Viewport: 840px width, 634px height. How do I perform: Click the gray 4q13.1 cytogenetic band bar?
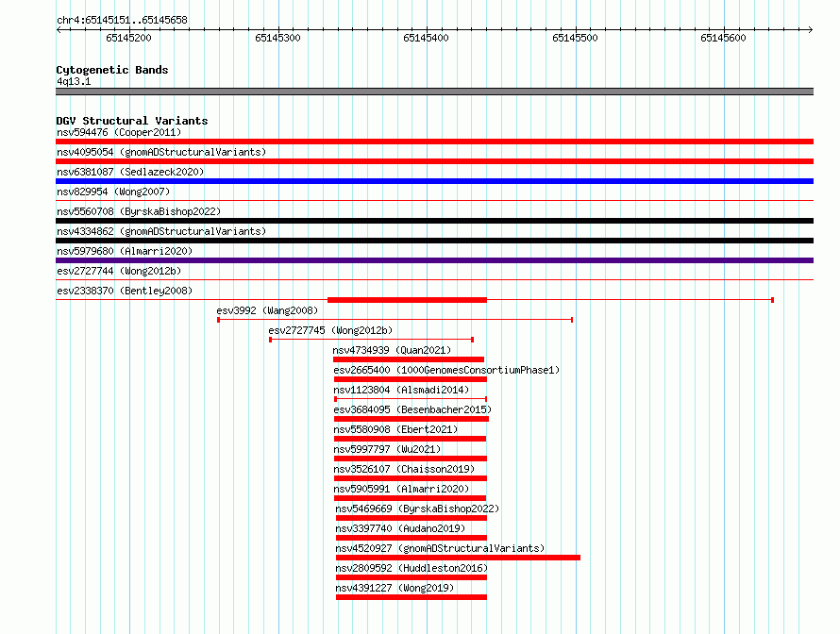point(434,92)
